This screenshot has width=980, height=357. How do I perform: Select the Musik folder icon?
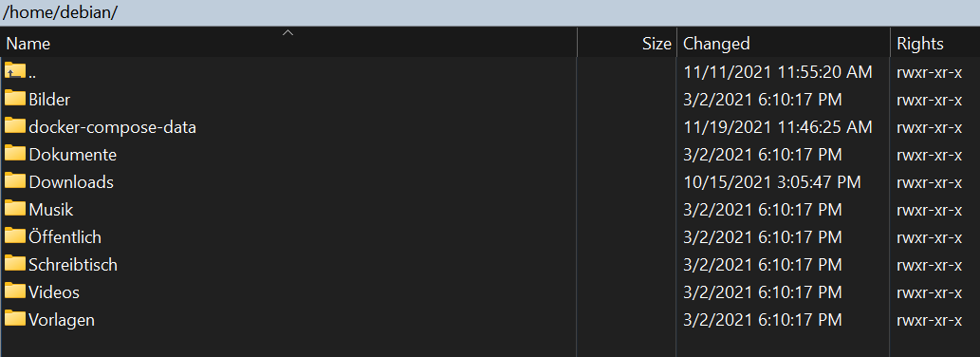click(15, 208)
